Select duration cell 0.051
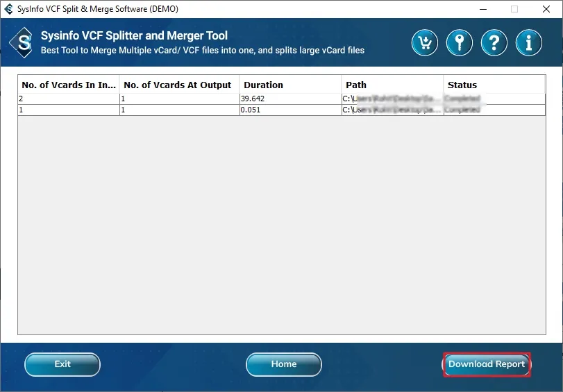The height and width of the screenshot is (392, 563). 290,110
